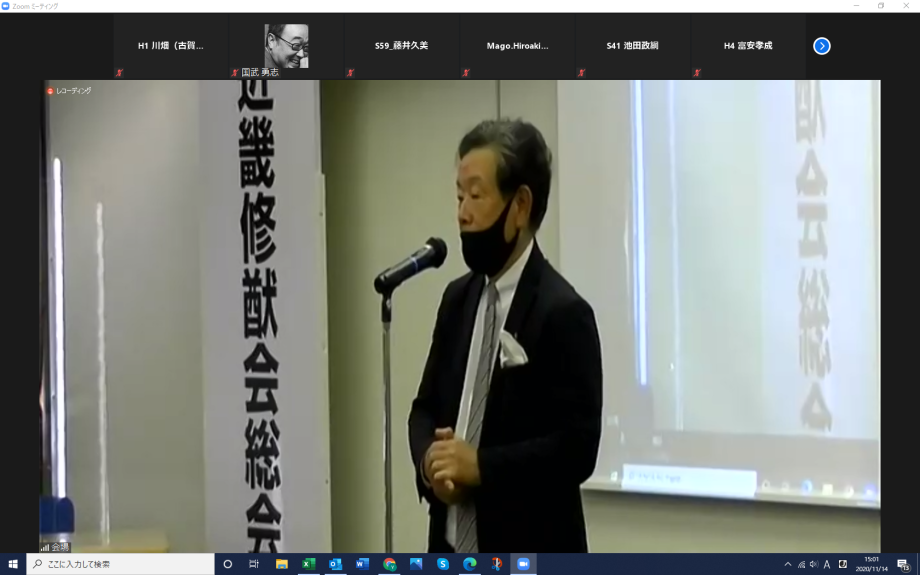Switch to Outlook in the taskbar
The width and height of the screenshot is (920, 575).
[335, 564]
